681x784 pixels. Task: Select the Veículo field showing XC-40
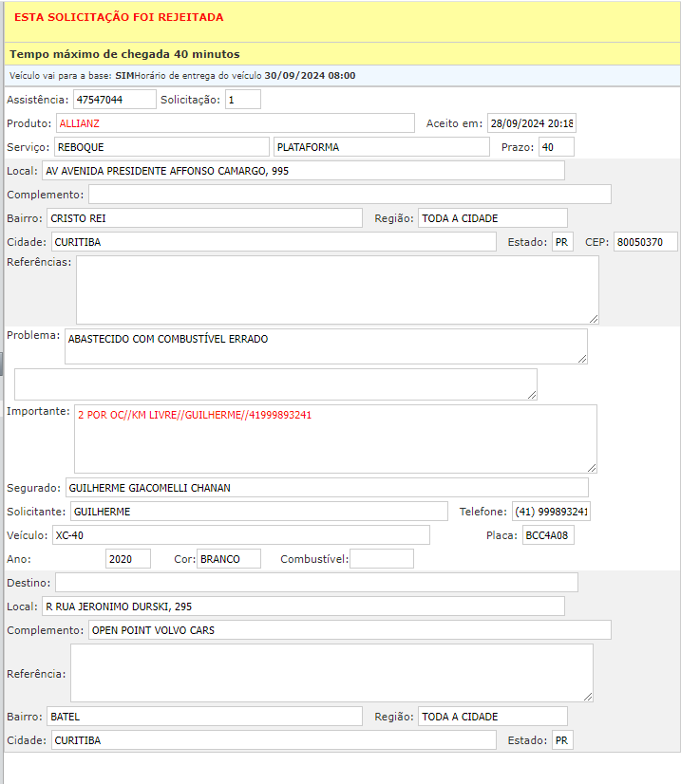(x=239, y=535)
